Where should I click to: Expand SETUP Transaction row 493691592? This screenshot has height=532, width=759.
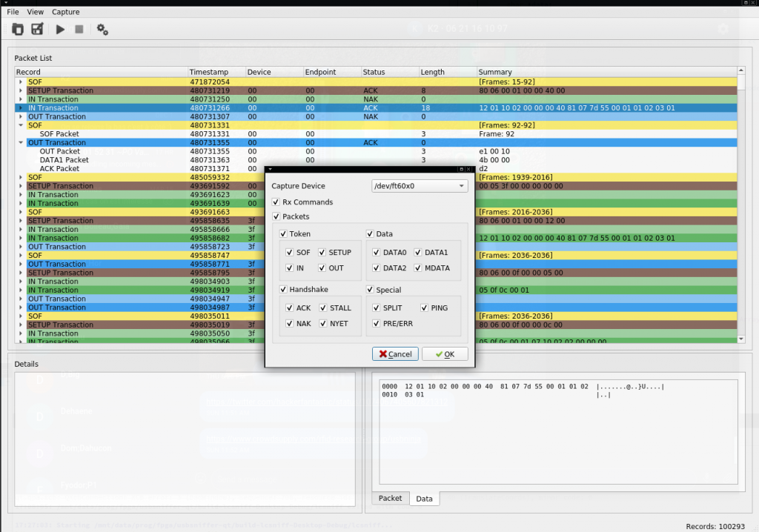point(21,186)
